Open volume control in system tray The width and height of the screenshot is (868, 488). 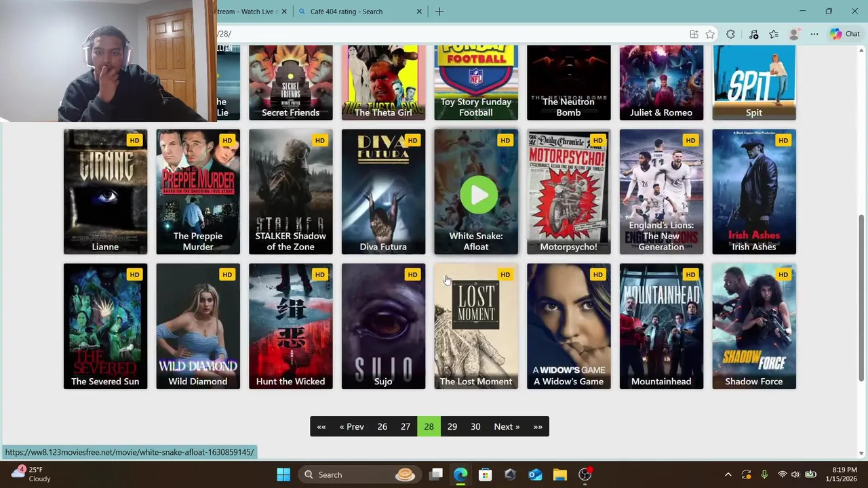795,474
